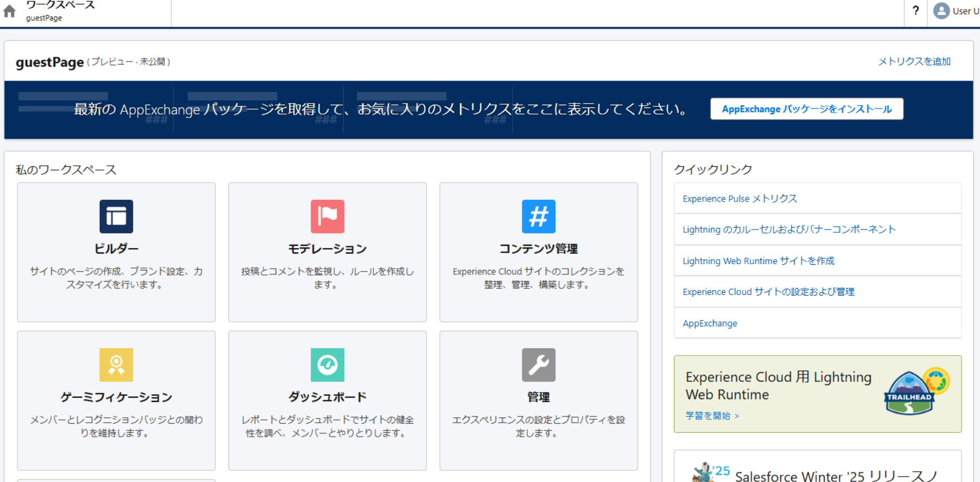The image size is (980, 482).
Task: Install the AppExchange package button
Action: pyautogui.click(x=806, y=109)
